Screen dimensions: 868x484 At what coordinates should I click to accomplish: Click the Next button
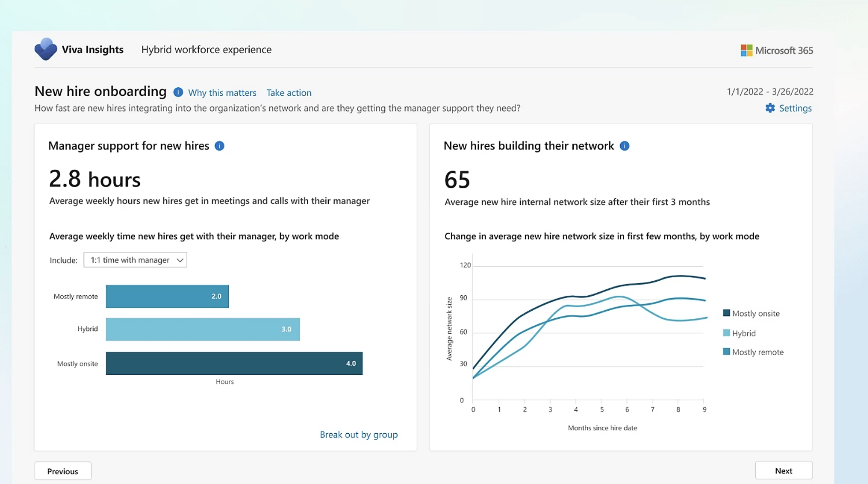[x=783, y=470]
